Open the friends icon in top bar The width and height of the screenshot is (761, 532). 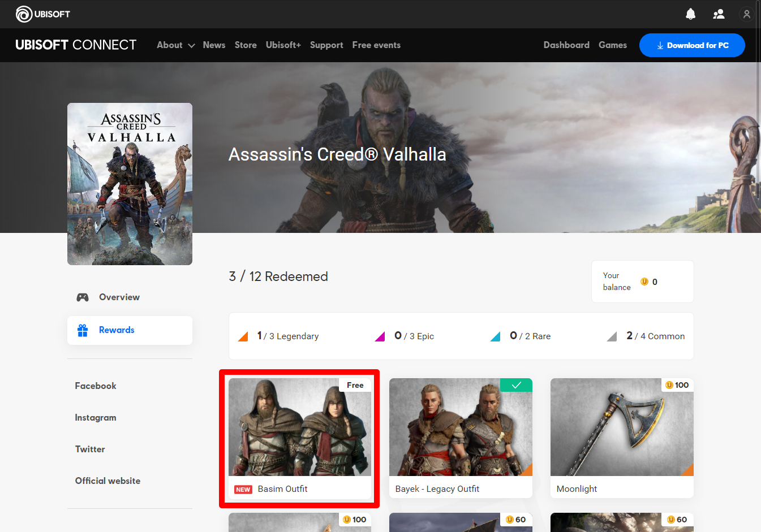[719, 14]
